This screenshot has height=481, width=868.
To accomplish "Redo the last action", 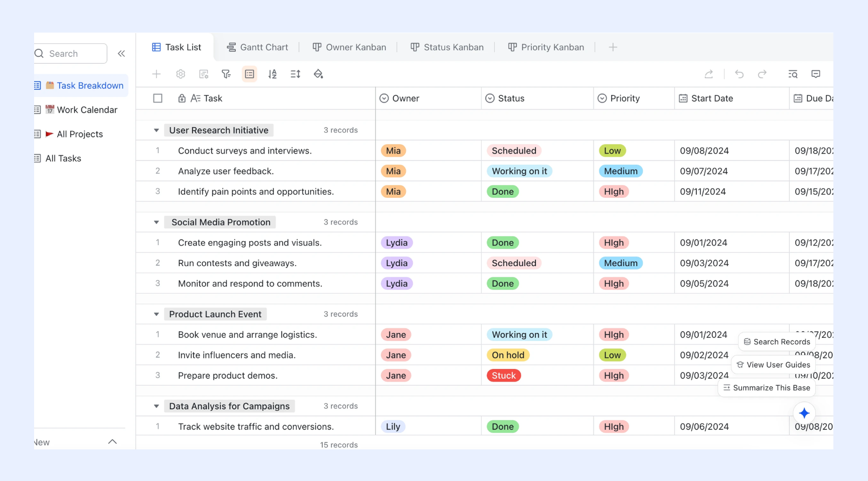I will [762, 74].
